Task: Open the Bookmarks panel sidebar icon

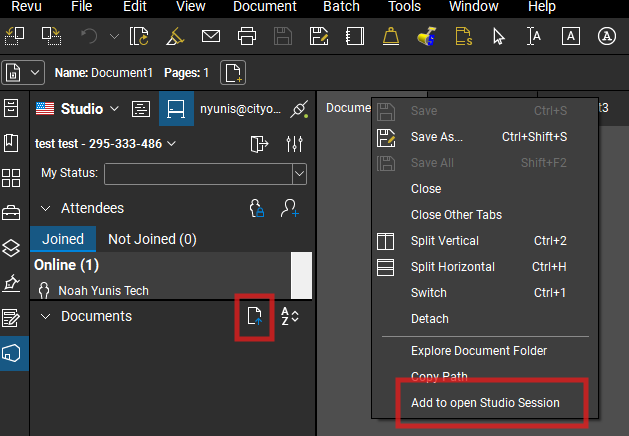Action: (11, 143)
